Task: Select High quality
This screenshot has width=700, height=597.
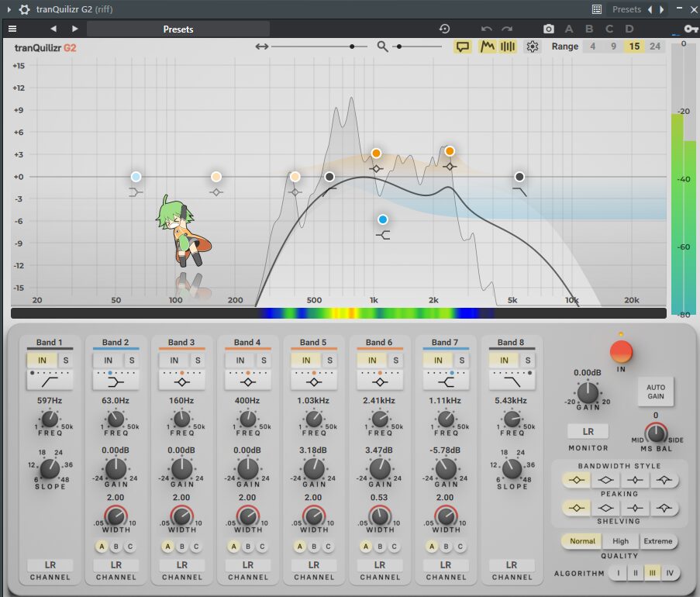Action: pyautogui.click(x=620, y=541)
